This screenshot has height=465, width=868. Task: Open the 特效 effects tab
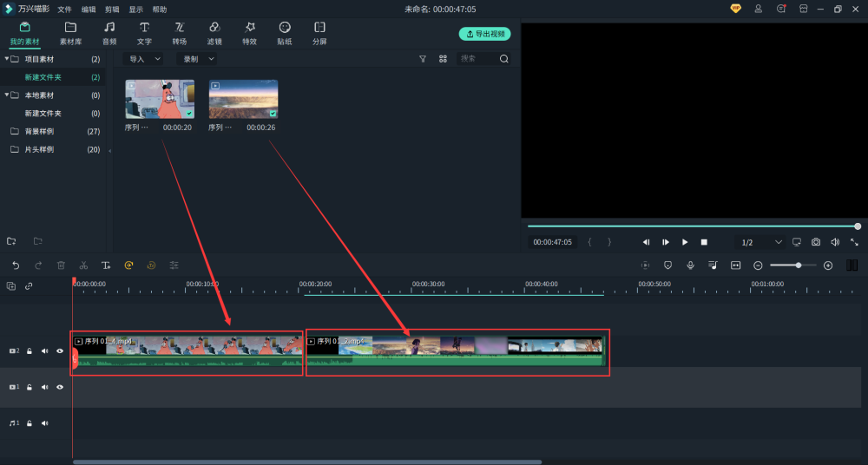[250, 34]
